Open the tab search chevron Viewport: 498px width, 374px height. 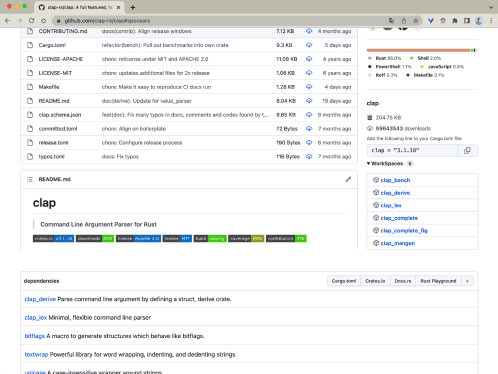491,7
